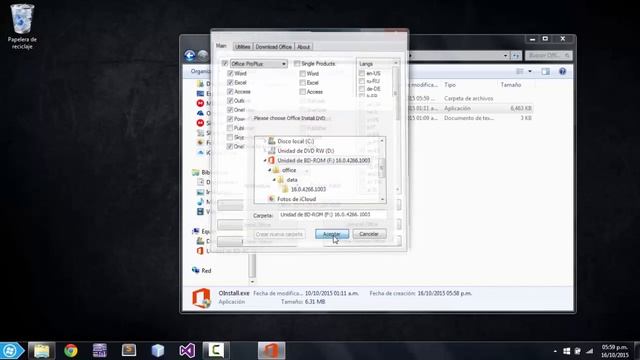This screenshot has width=640, height=360.
Task: Check the en-US language box
Action: tap(362, 73)
